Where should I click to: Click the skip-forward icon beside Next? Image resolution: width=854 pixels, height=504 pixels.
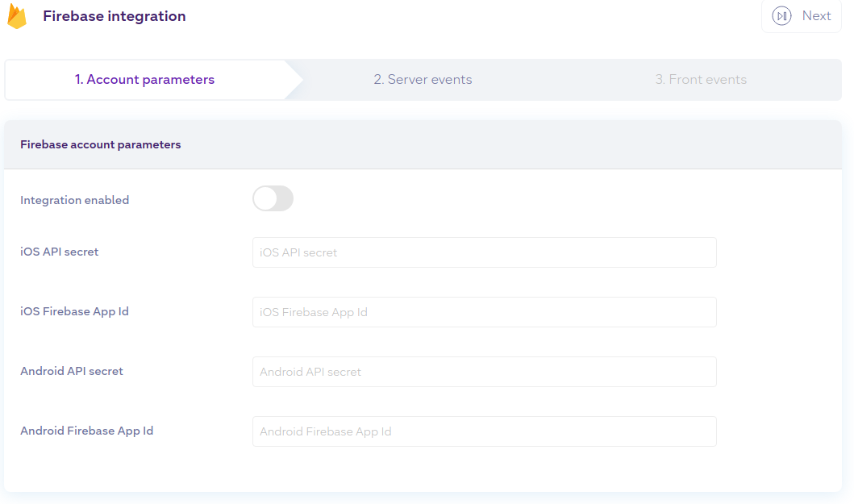[x=781, y=16]
